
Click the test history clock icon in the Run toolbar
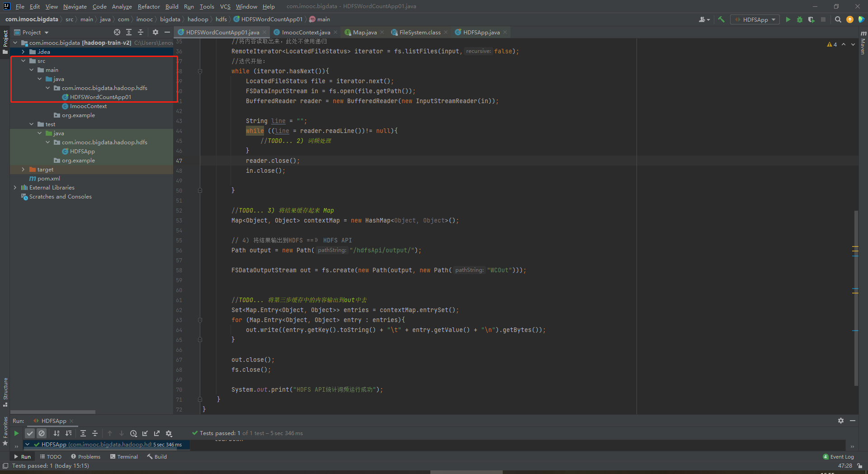click(133, 433)
